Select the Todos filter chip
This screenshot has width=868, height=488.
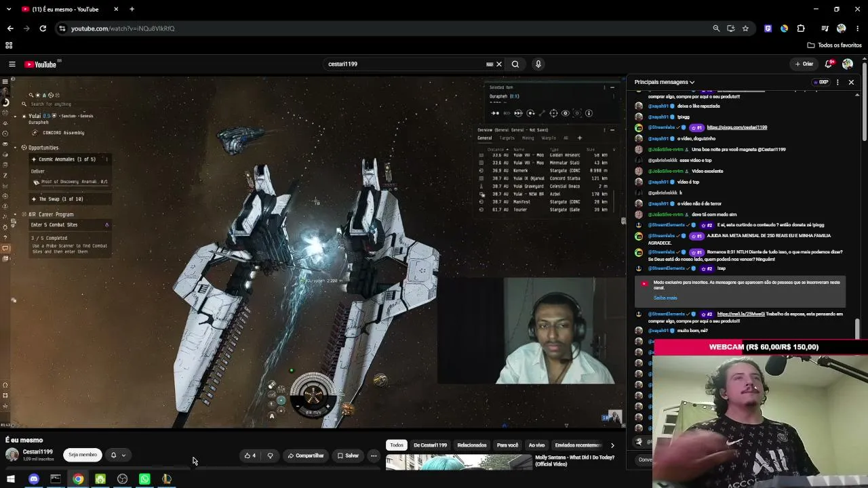coord(397,445)
